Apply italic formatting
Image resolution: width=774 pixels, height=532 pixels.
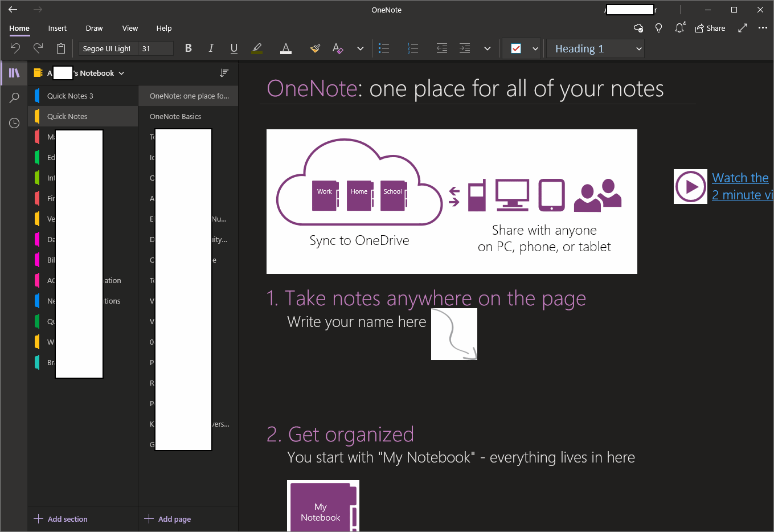tap(211, 48)
